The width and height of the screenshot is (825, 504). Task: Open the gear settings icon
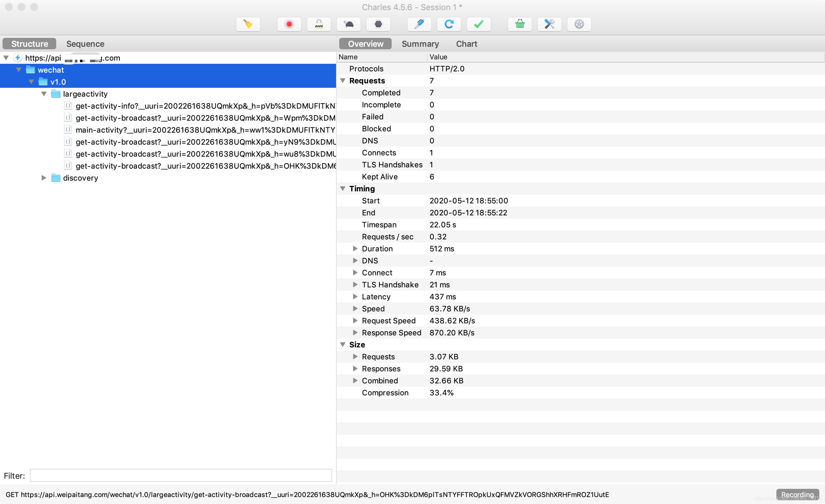click(x=579, y=24)
